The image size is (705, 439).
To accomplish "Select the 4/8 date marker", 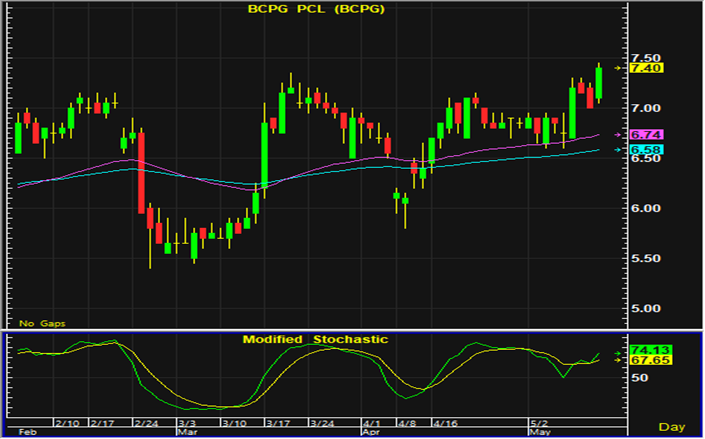I will [407, 423].
